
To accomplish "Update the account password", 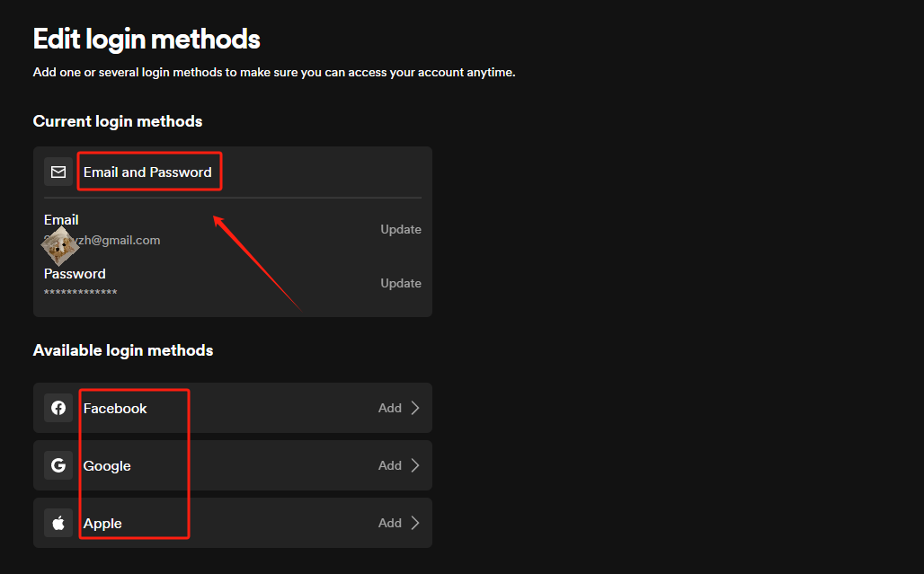I will [400, 283].
